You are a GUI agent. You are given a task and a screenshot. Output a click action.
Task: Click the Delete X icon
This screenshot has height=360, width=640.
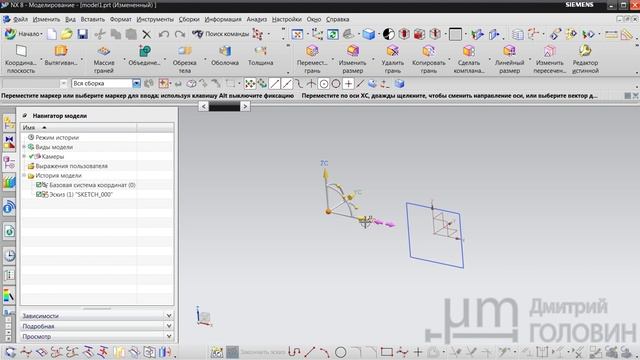point(147,34)
